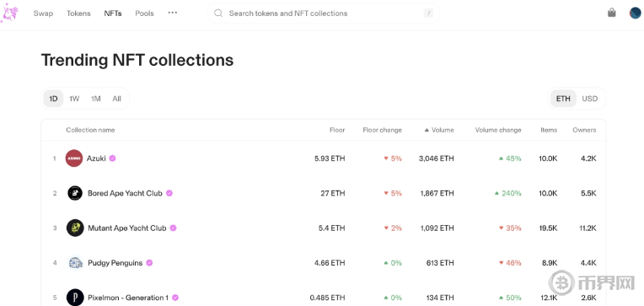The image size is (644, 306).
Task: Click the 1,092 ETH volume value
Action: [437, 228]
